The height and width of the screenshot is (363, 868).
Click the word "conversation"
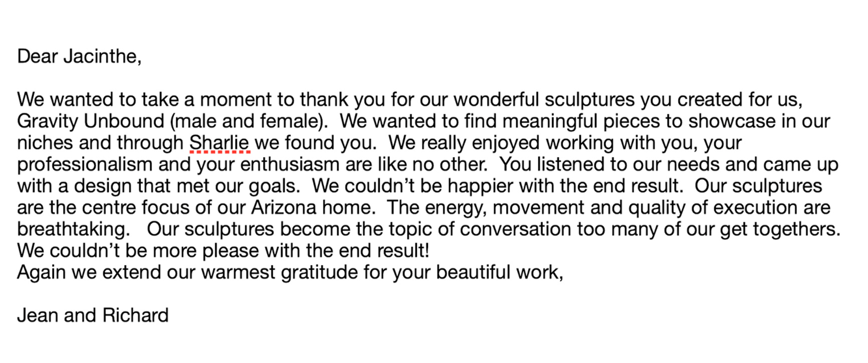coord(515,229)
